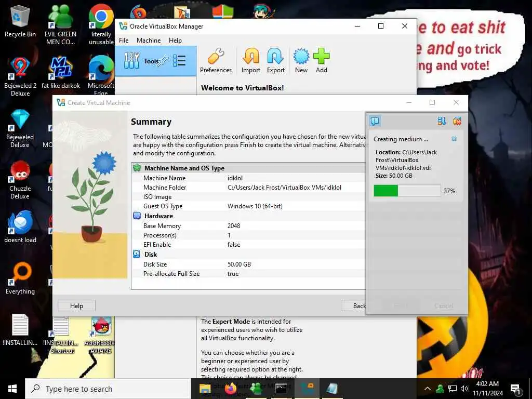
Task: Open the Help menu in VirtualBox Manager
Action: point(175,41)
